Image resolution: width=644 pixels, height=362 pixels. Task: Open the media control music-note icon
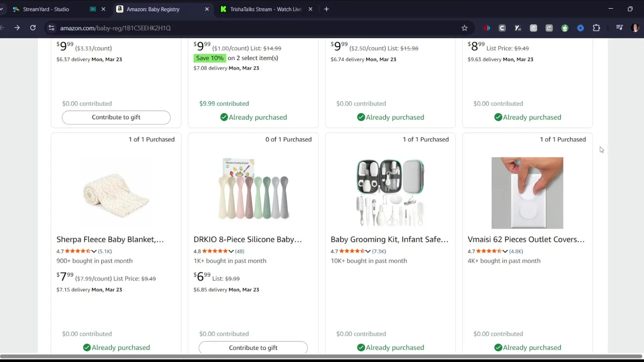619,28
